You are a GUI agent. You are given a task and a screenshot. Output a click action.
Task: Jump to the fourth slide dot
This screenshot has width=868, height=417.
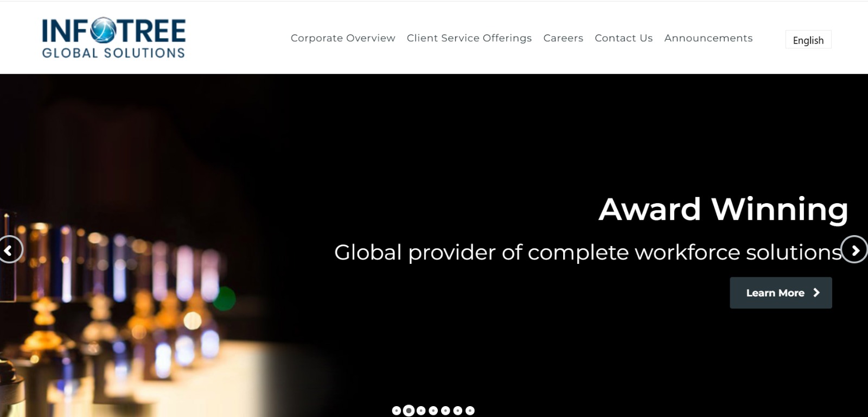click(433, 410)
